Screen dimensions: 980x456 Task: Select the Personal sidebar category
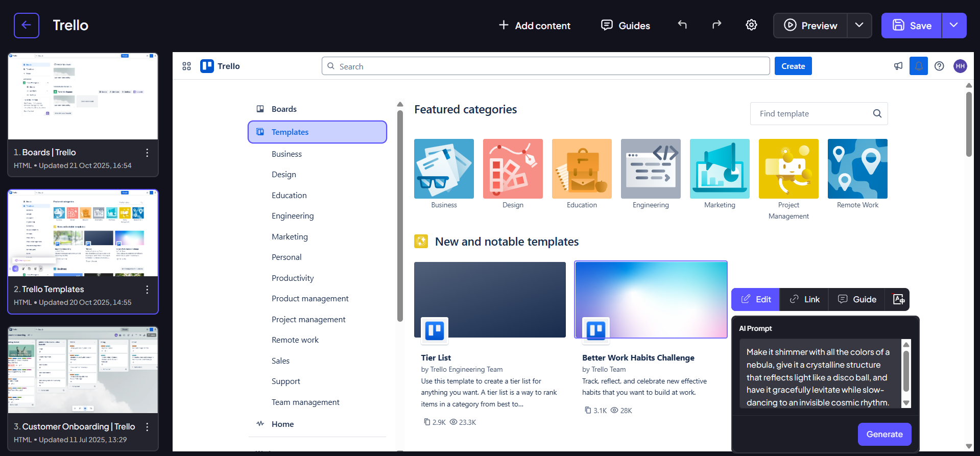click(x=286, y=257)
